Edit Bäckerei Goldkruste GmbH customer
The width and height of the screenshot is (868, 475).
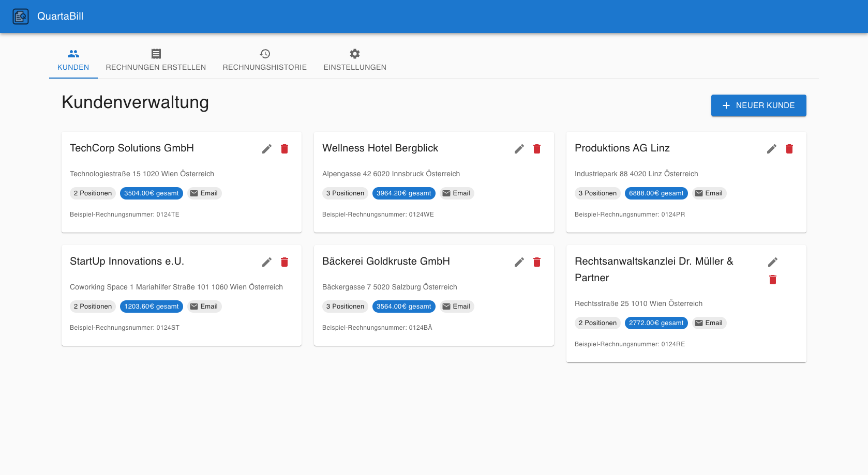click(x=519, y=262)
